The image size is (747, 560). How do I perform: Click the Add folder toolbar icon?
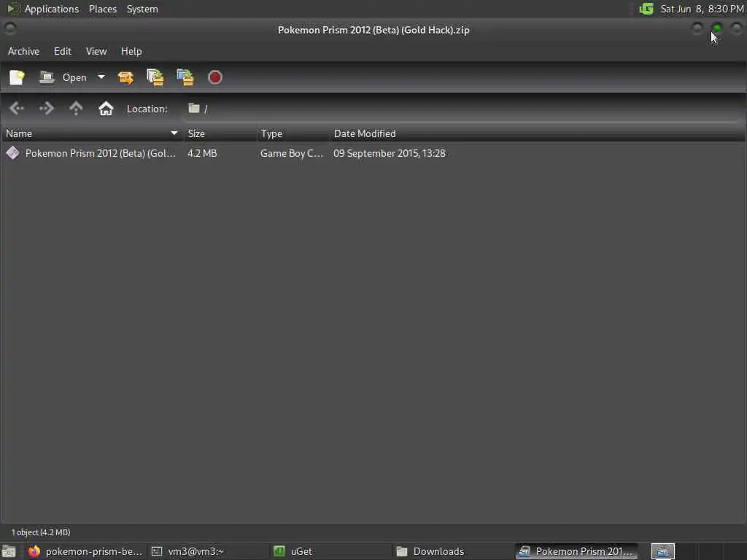click(x=185, y=77)
